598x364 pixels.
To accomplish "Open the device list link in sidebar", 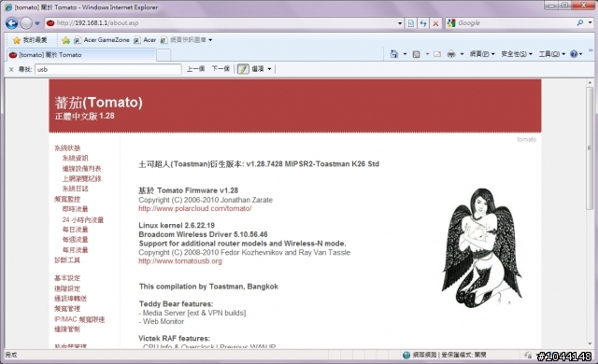I will click(x=81, y=168).
